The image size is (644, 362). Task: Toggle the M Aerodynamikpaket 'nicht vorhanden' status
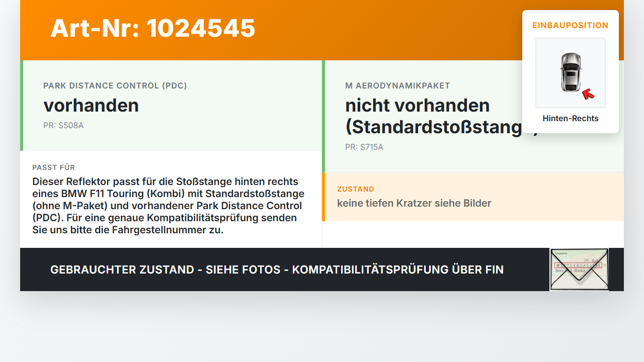pos(417,105)
